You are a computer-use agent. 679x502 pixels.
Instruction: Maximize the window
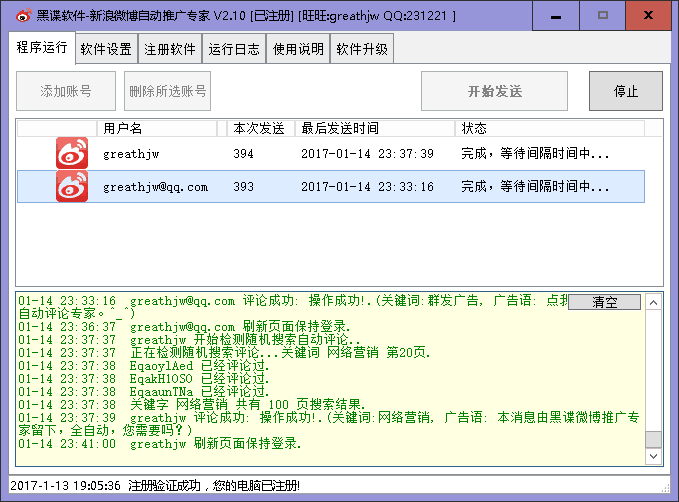point(603,16)
